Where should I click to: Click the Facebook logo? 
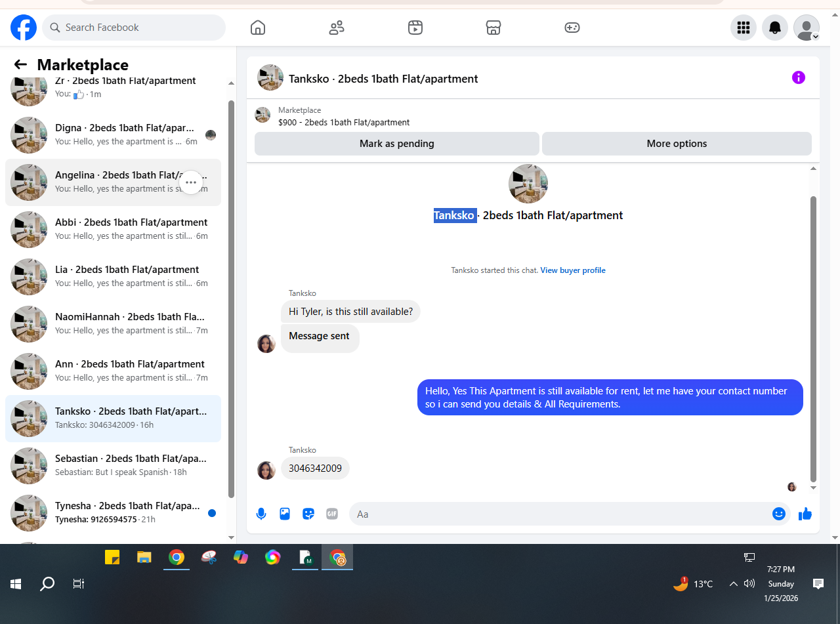24,28
